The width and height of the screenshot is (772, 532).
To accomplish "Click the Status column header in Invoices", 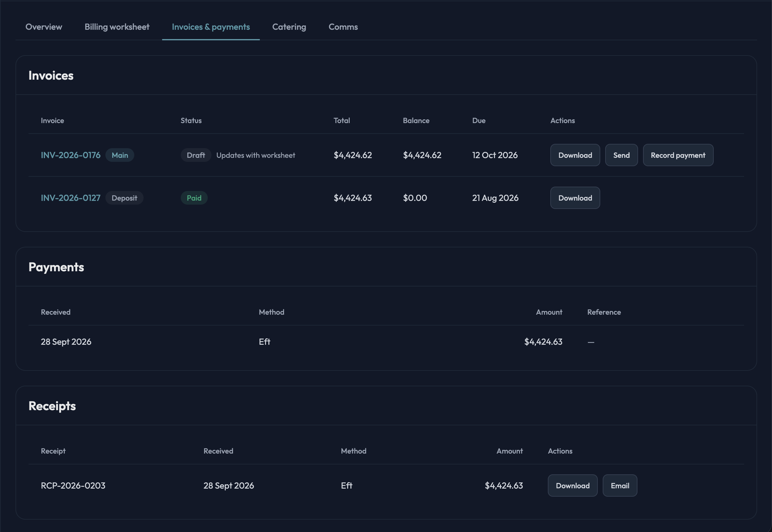I will coord(191,120).
